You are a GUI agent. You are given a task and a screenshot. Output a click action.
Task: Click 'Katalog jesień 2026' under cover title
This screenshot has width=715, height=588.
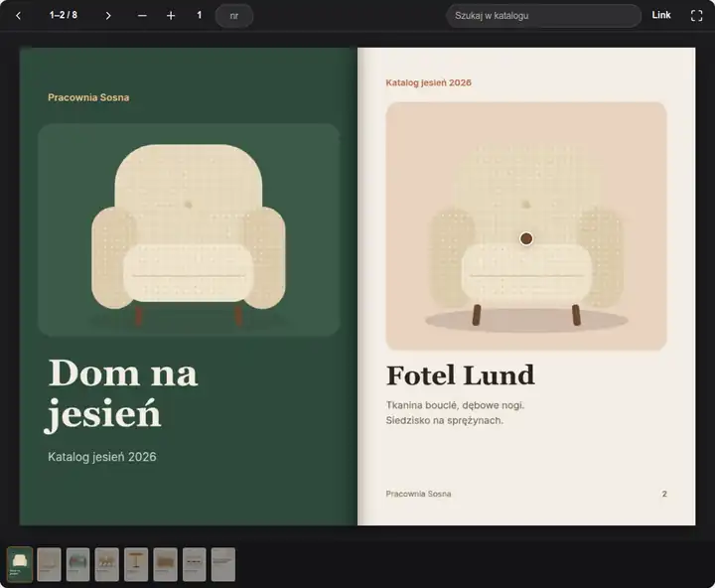102,457
